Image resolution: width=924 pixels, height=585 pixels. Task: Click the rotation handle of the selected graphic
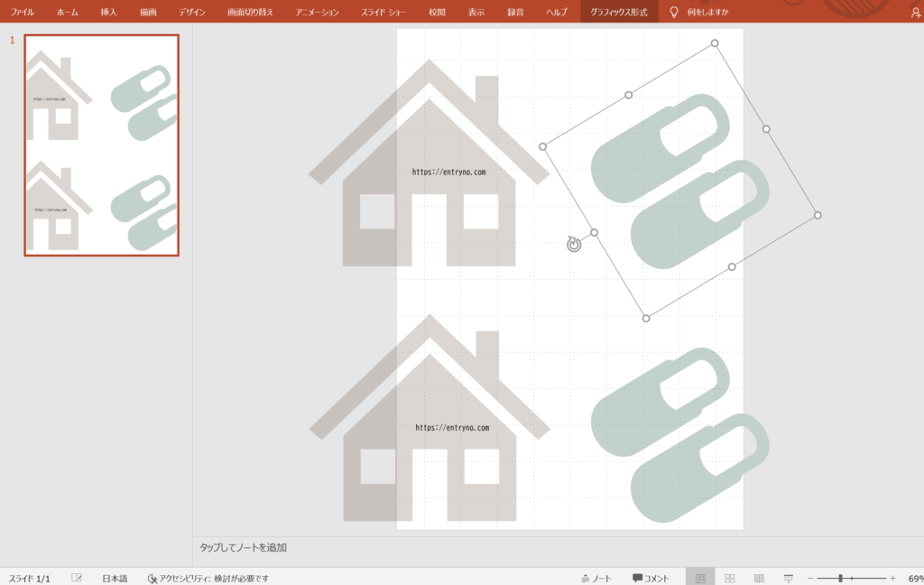tap(574, 245)
